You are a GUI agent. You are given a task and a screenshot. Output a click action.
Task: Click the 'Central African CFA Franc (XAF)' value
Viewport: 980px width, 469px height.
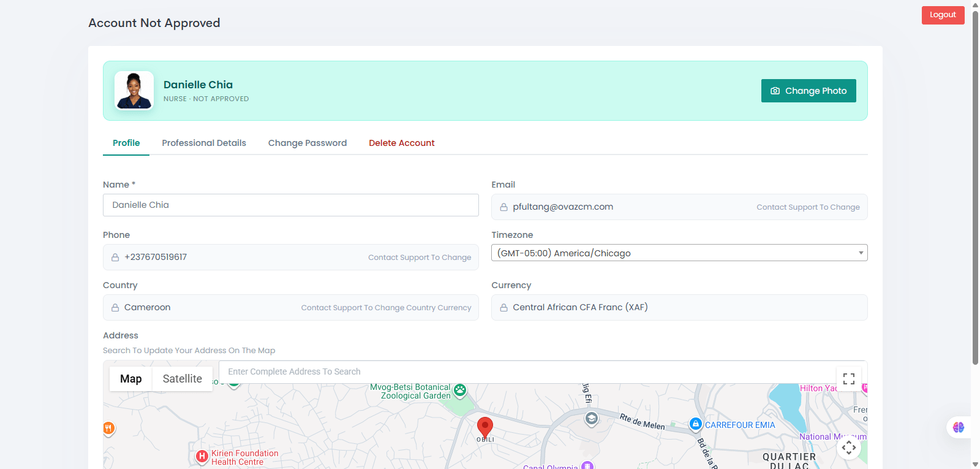point(580,307)
